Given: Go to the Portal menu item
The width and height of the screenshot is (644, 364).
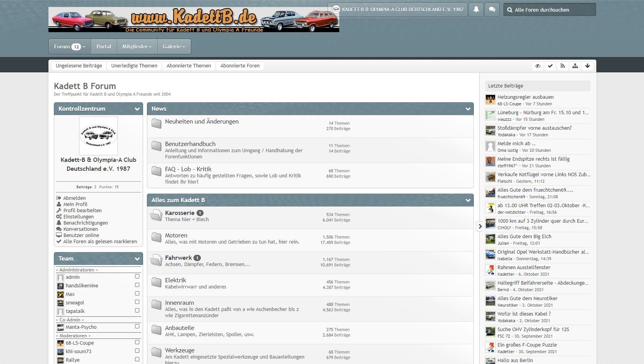Looking at the screenshot, I should tap(104, 46).
